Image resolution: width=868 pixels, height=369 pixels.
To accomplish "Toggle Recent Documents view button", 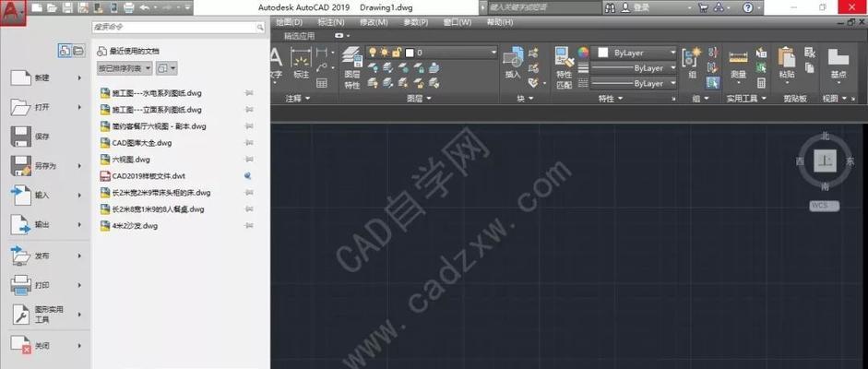I will (x=65, y=51).
